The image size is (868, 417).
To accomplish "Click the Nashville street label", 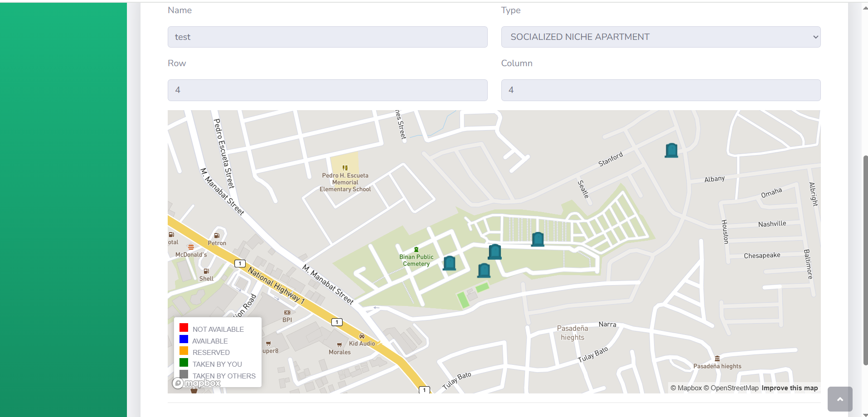I will (x=772, y=224).
